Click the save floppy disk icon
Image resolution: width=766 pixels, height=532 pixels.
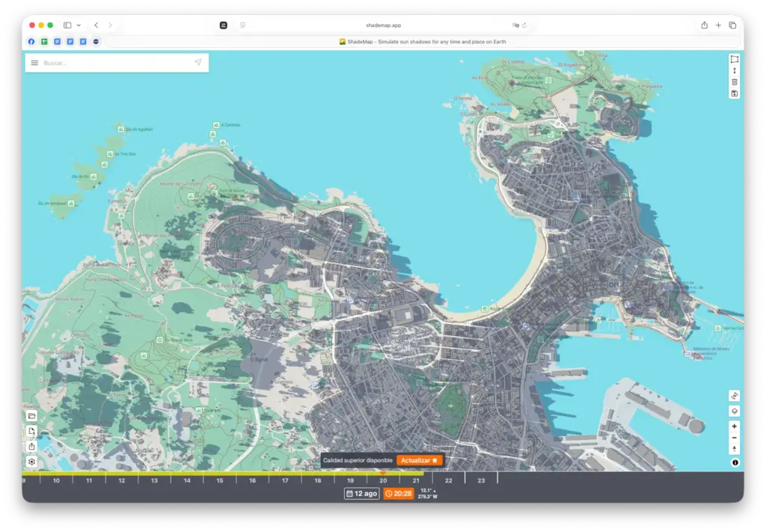tap(735, 94)
